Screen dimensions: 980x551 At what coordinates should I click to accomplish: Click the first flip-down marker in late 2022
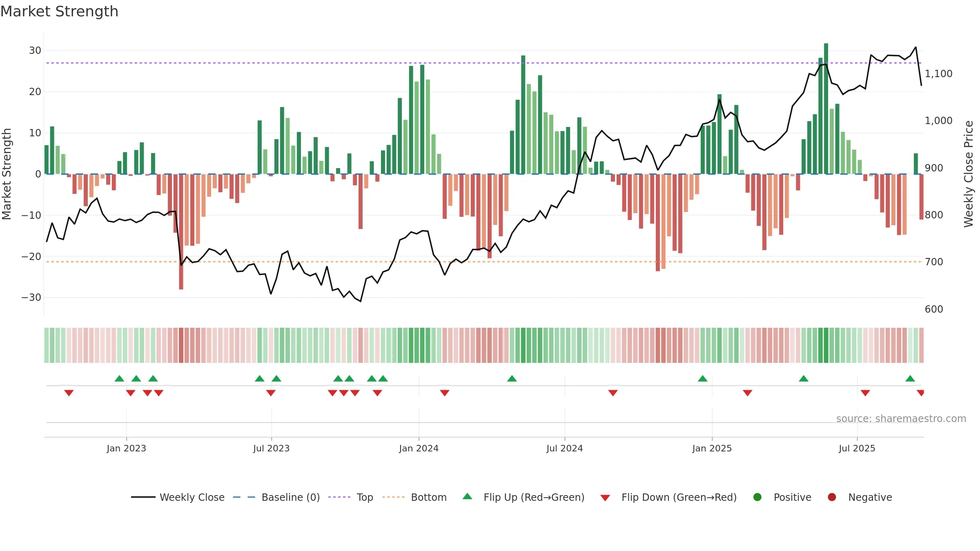coord(69,393)
